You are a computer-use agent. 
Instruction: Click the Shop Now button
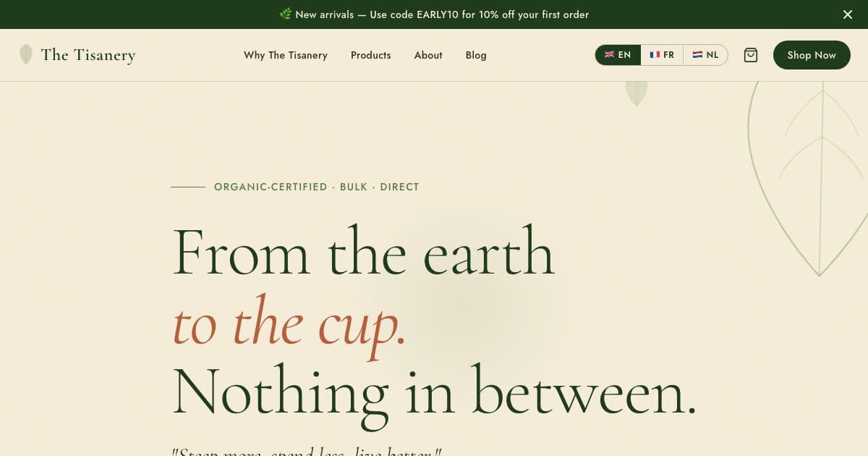click(x=812, y=55)
